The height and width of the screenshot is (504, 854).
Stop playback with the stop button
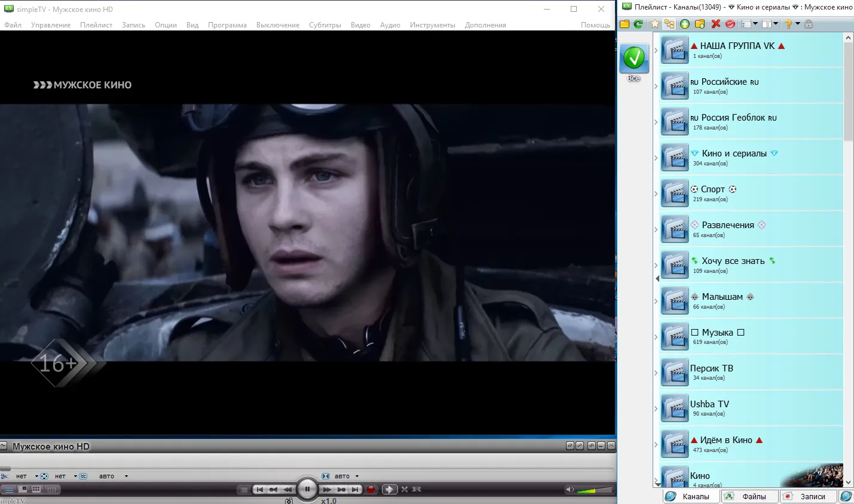coord(244,490)
